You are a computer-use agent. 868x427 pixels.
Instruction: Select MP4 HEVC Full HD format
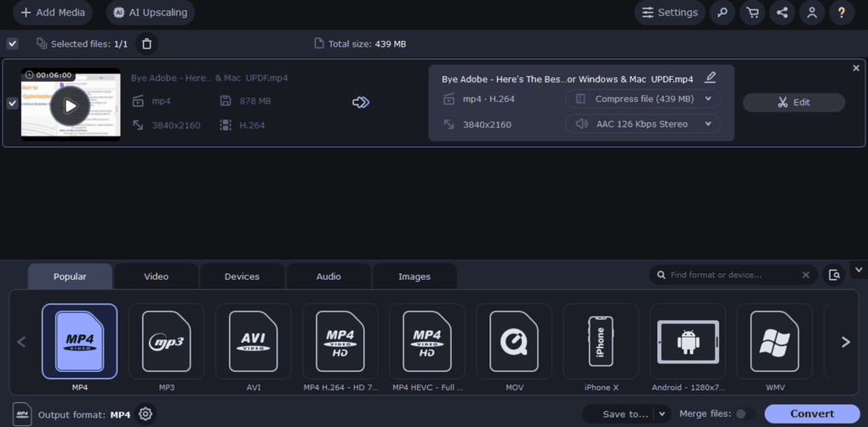pos(427,341)
